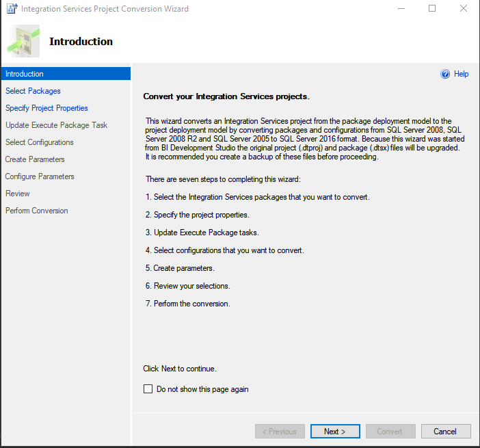Click the Help question-mark icon
The height and width of the screenshot is (448, 480).
445,74
